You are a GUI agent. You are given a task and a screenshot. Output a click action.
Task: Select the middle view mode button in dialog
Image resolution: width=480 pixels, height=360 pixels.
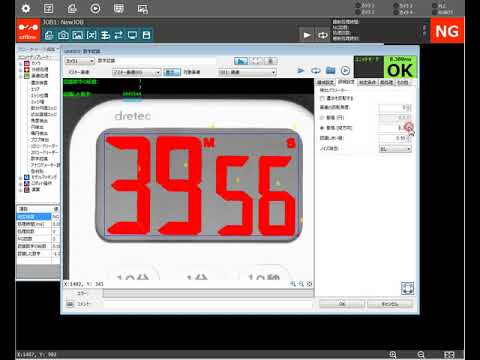point(256,61)
